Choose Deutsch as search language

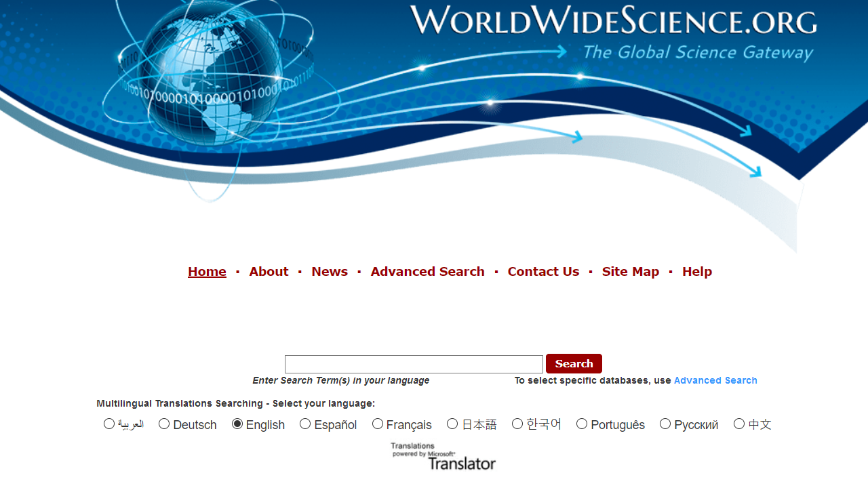[164, 424]
